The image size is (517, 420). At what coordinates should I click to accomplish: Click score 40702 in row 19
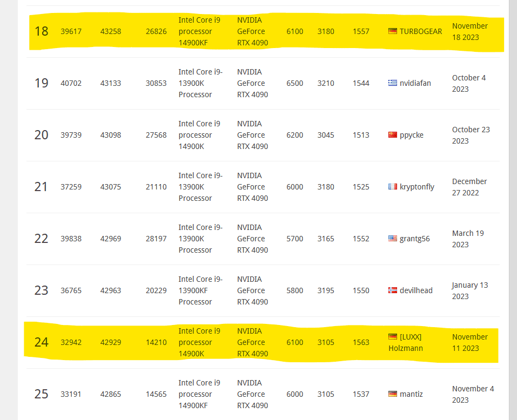coord(71,83)
